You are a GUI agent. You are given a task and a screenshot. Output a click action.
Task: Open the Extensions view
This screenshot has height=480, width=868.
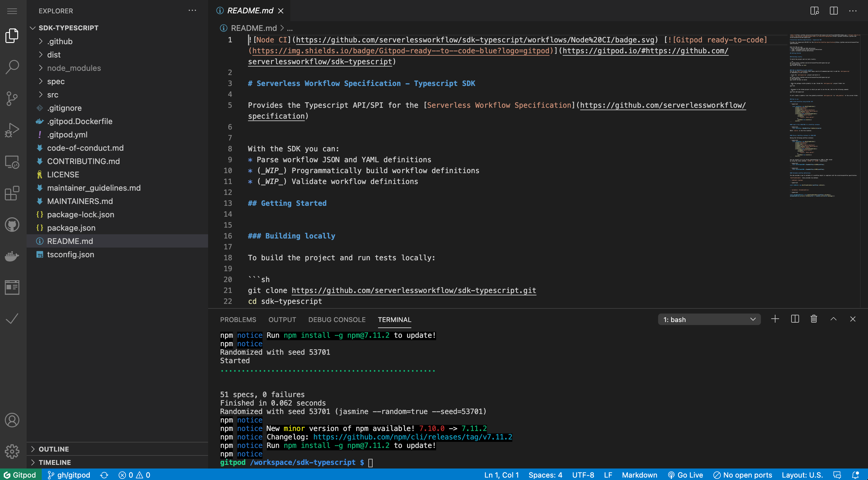tap(12, 193)
